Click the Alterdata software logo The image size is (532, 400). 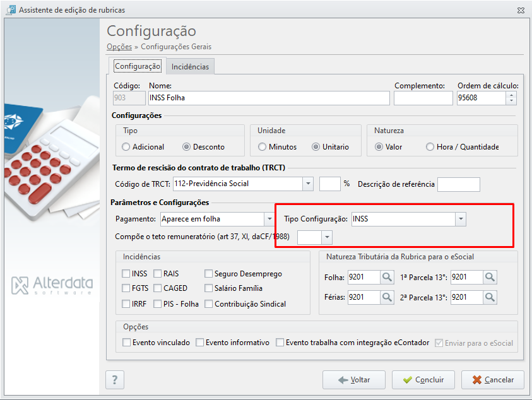point(52,285)
